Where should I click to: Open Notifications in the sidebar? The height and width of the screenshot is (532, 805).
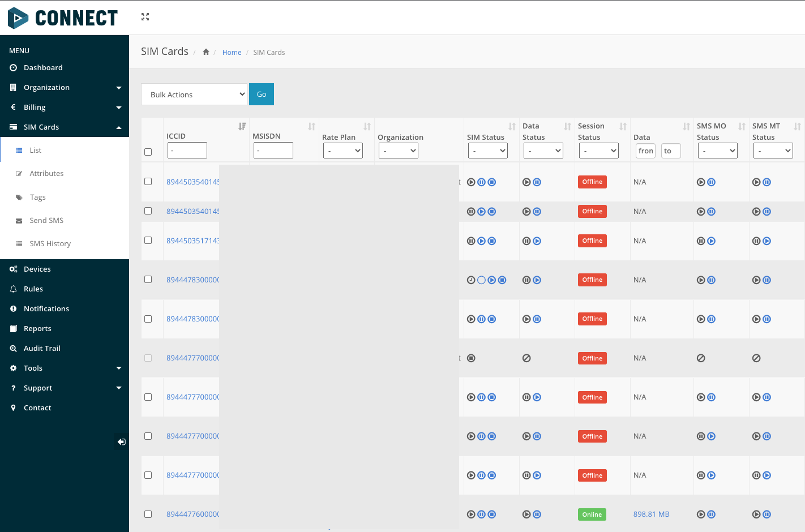(x=65, y=309)
